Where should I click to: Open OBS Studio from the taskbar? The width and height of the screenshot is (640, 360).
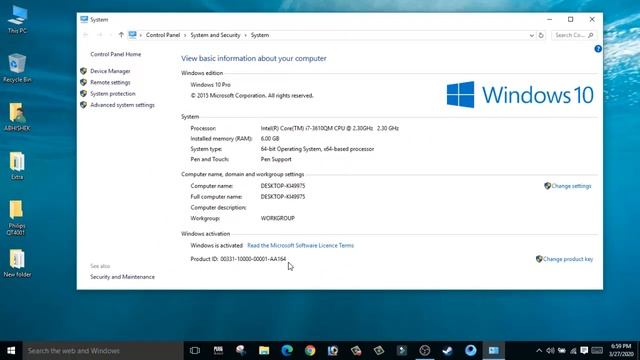pyautogui.click(x=425, y=351)
